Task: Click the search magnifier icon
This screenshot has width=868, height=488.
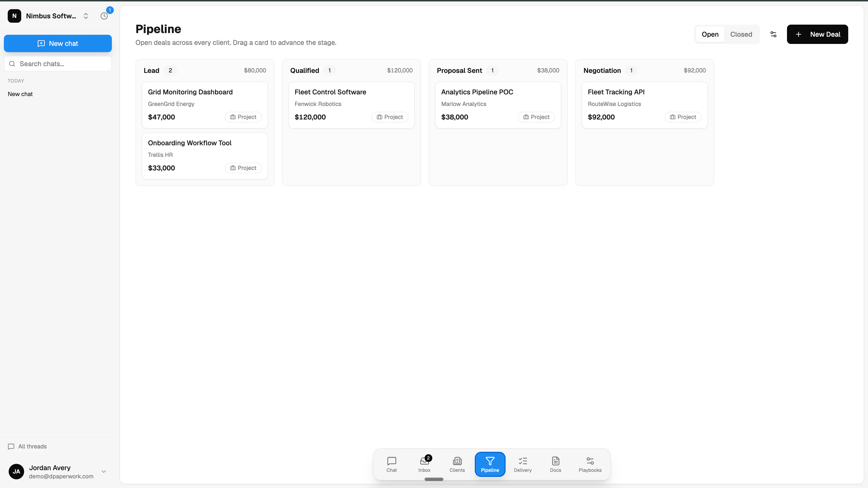Action: coord(12,64)
